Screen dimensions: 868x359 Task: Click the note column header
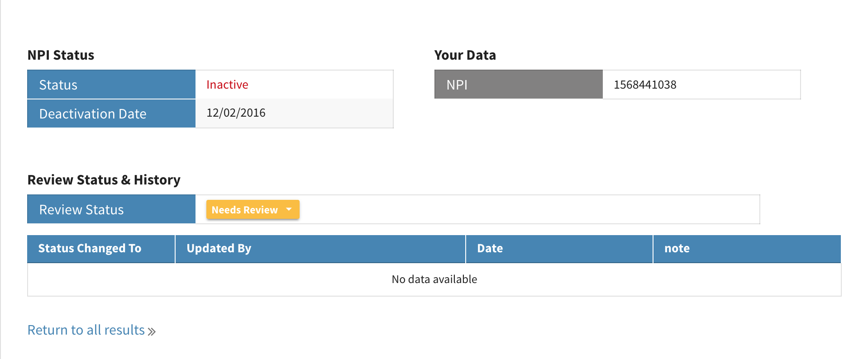(x=677, y=248)
